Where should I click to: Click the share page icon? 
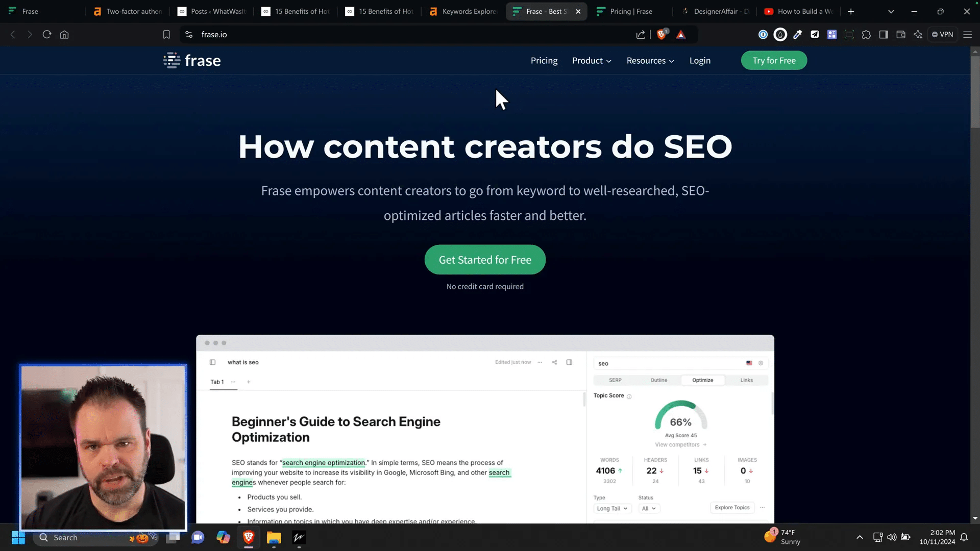point(641,34)
